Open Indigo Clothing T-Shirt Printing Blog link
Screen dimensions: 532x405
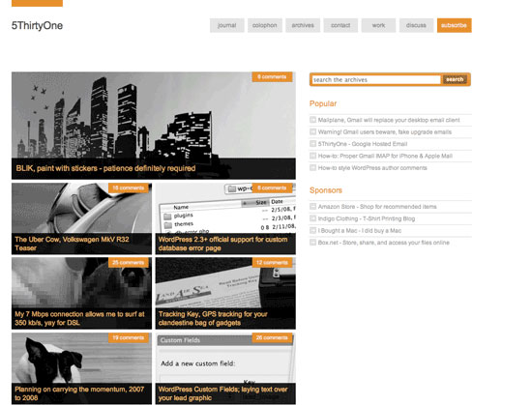[366, 218]
